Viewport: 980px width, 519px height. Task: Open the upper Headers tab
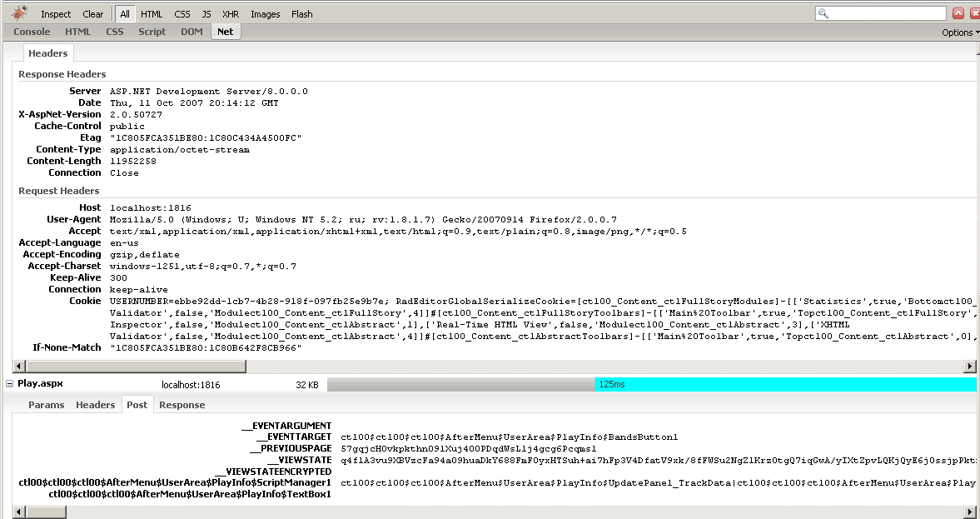pyautogui.click(x=48, y=53)
